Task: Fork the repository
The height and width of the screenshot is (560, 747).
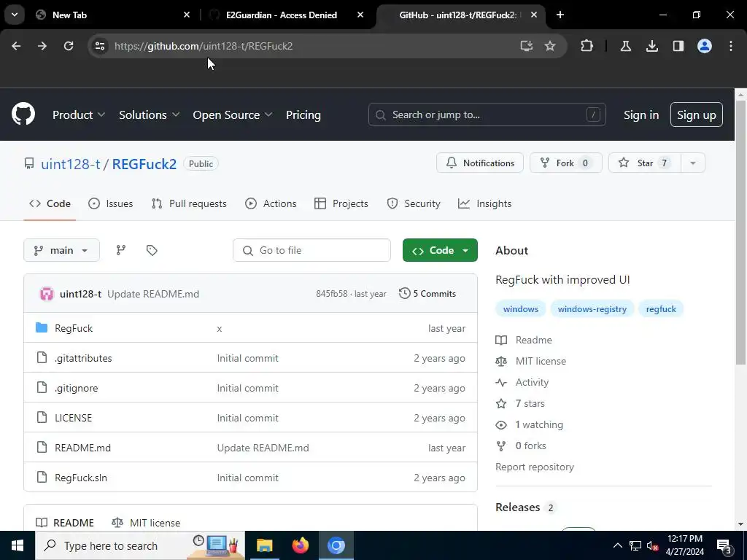Action: click(566, 163)
